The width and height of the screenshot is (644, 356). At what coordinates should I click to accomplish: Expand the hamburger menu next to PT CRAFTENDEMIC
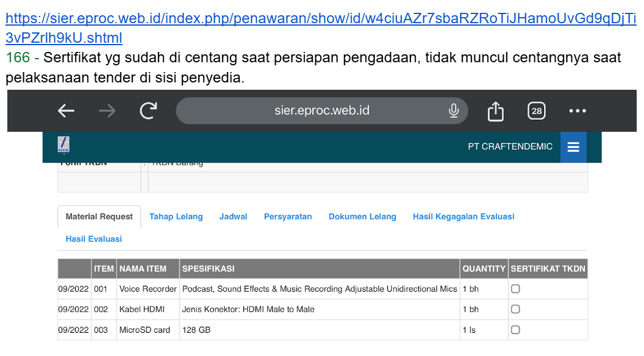573,147
